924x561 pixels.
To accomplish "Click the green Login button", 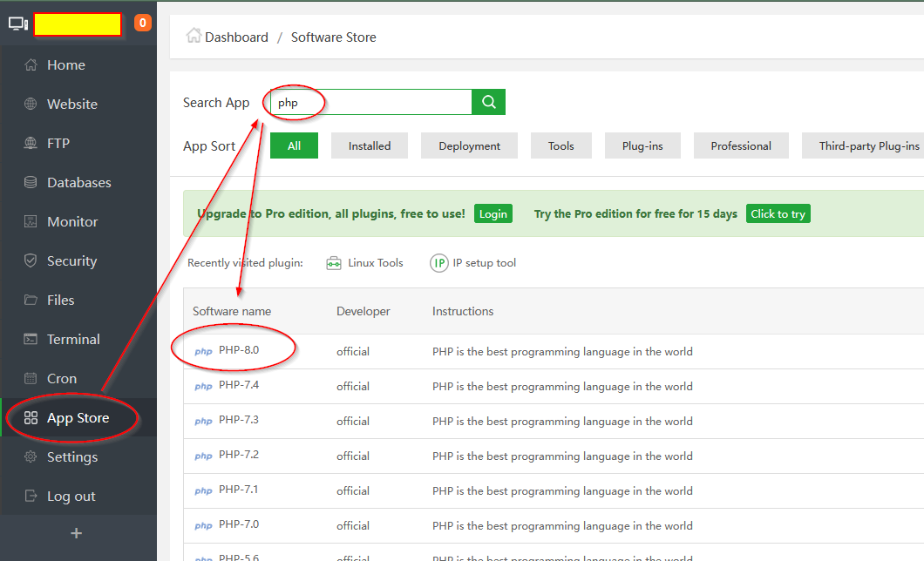I will [493, 213].
